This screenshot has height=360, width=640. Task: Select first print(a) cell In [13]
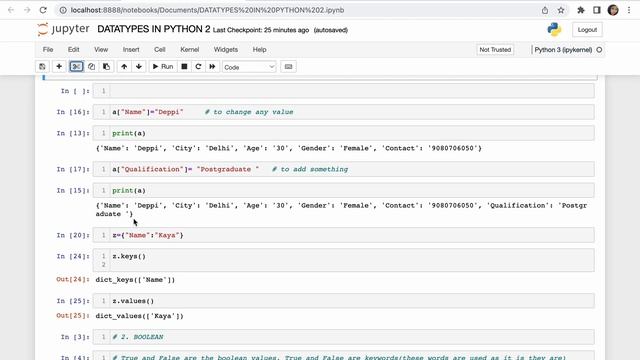(343, 133)
